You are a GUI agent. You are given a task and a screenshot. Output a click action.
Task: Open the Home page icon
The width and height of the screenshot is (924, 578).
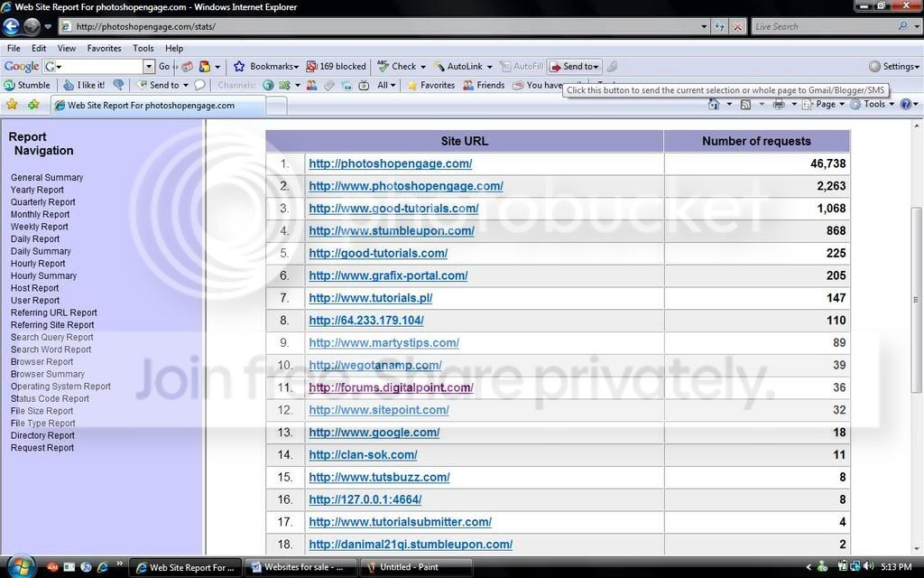(x=714, y=105)
